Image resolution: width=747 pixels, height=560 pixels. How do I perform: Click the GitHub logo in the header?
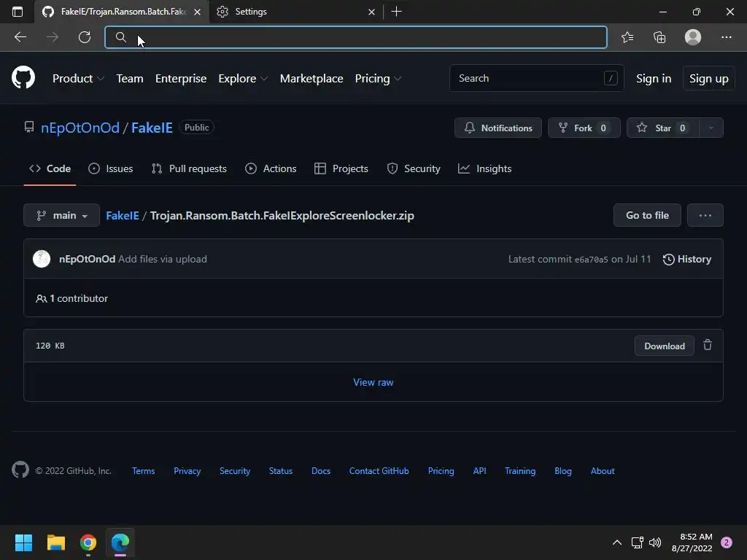tap(23, 77)
